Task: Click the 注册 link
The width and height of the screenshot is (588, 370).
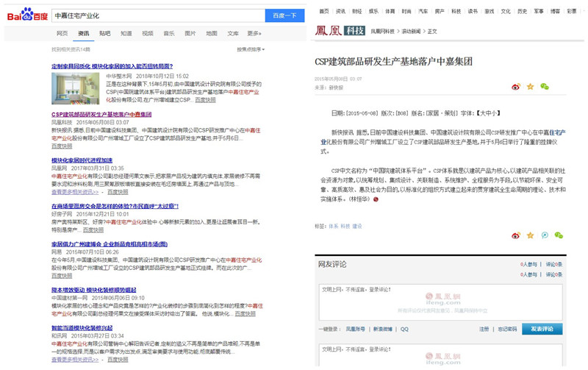Action: pyautogui.click(x=484, y=329)
